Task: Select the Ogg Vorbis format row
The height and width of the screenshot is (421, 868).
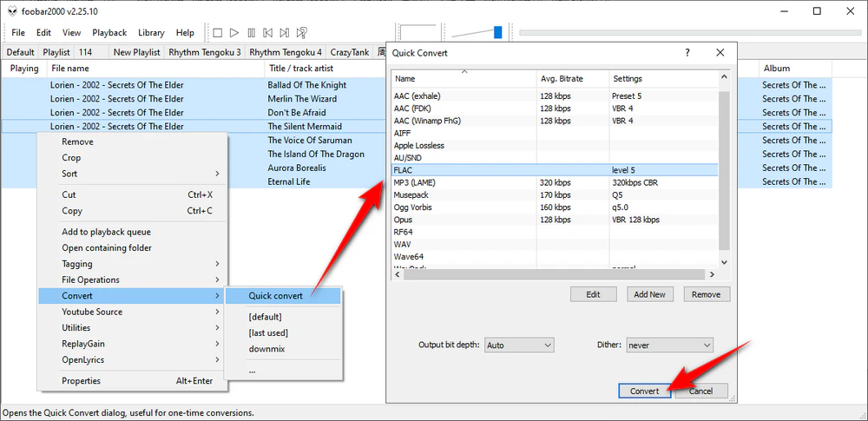Action: (x=554, y=207)
